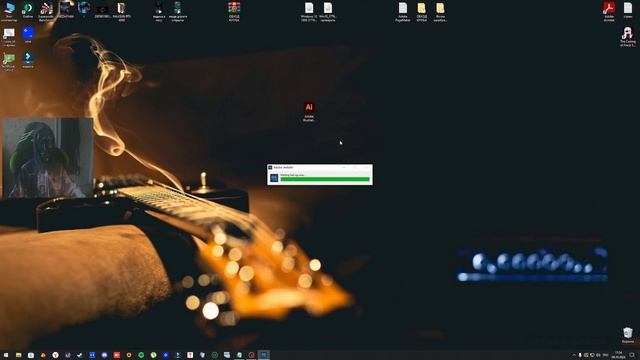Open Steam from the taskbar
Screen dimensions: 640x360
80,355
